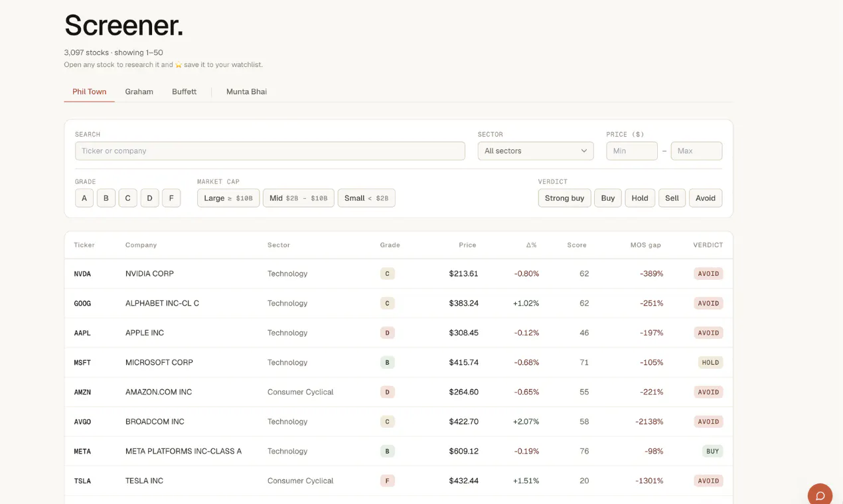Image resolution: width=843 pixels, height=504 pixels.
Task: Click grade B badge in MSFT row
Action: click(x=388, y=363)
